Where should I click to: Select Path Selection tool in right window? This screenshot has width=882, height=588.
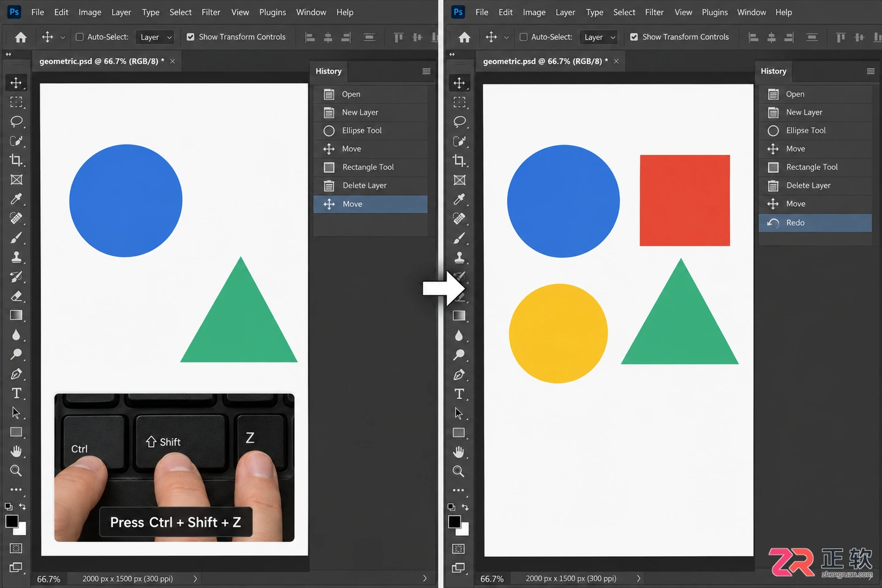point(459,413)
